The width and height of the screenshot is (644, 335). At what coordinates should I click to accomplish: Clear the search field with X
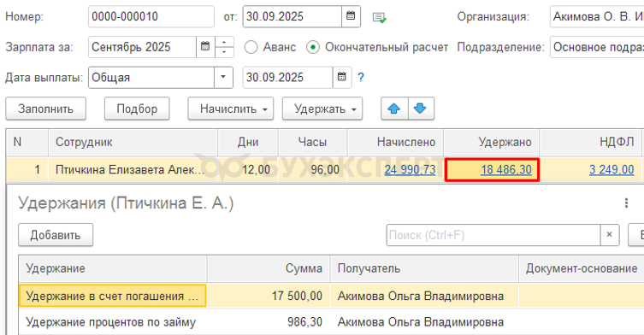pyautogui.click(x=610, y=235)
